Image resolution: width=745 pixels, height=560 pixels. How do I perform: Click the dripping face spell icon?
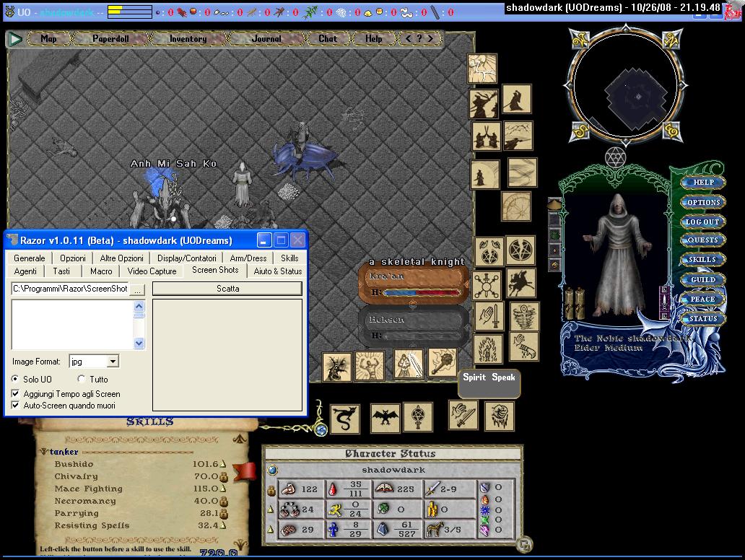[x=499, y=416]
